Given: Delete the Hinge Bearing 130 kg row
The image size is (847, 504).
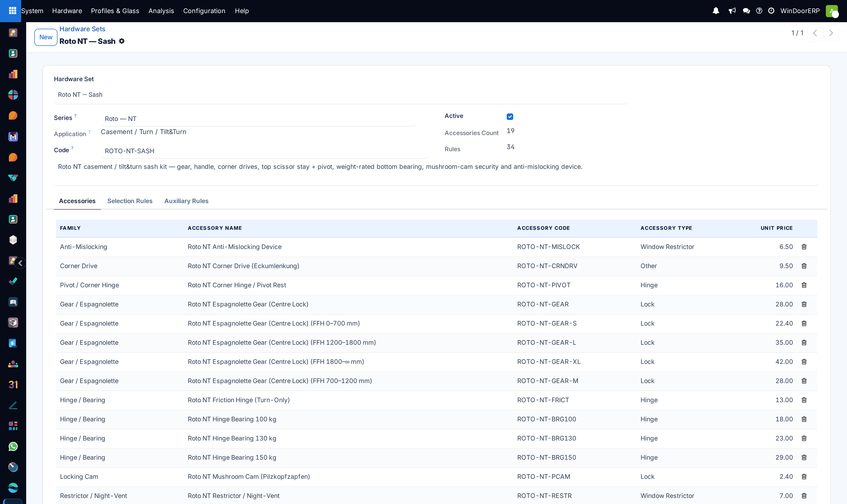Looking at the screenshot, I should (804, 438).
